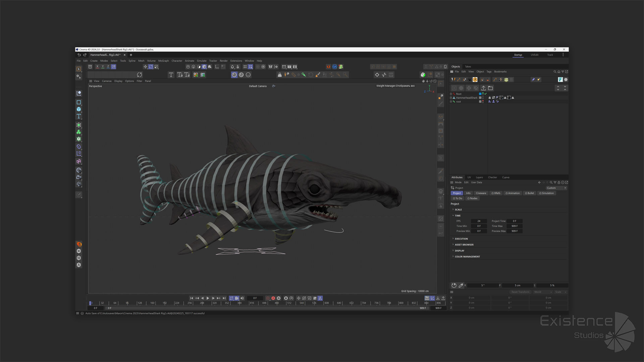This screenshot has width=644, height=362.
Task: Switch to the Takes tab
Action: (468, 67)
